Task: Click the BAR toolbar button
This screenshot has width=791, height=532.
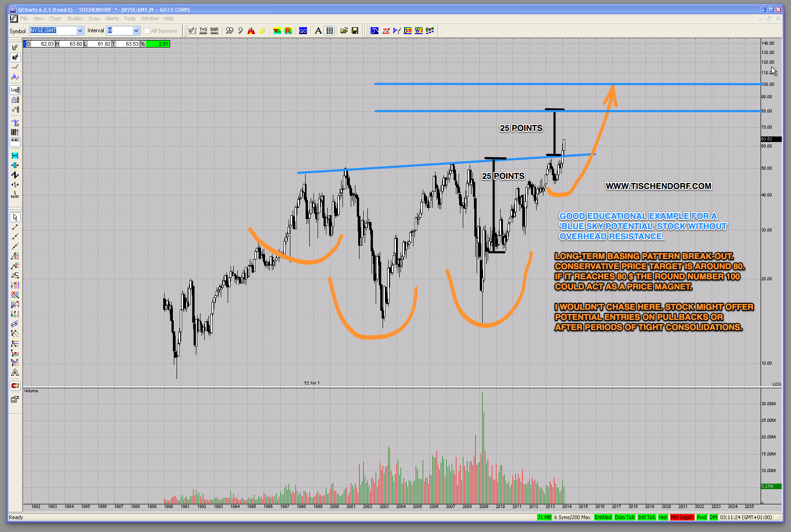Action: point(214,31)
